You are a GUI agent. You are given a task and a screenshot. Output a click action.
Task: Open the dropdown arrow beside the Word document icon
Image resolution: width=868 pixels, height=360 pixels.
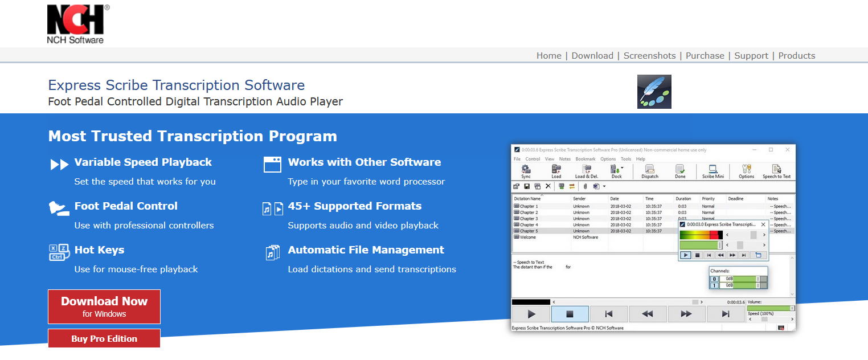click(x=604, y=186)
